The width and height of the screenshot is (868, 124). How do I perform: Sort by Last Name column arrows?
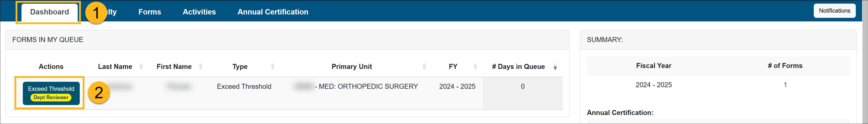pos(141,67)
